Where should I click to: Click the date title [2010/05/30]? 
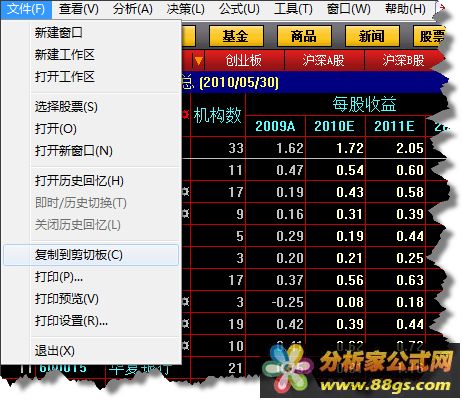[x=239, y=82]
